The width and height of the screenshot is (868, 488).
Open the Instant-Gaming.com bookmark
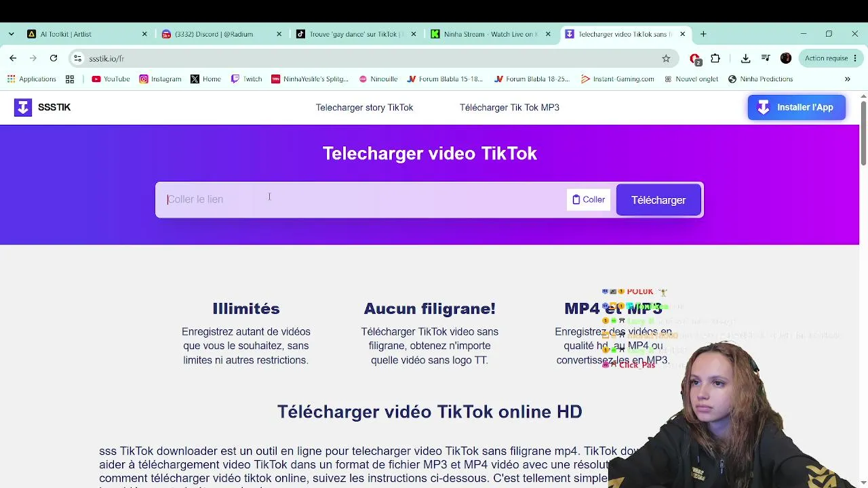pyautogui.click(x=618, y=79)
